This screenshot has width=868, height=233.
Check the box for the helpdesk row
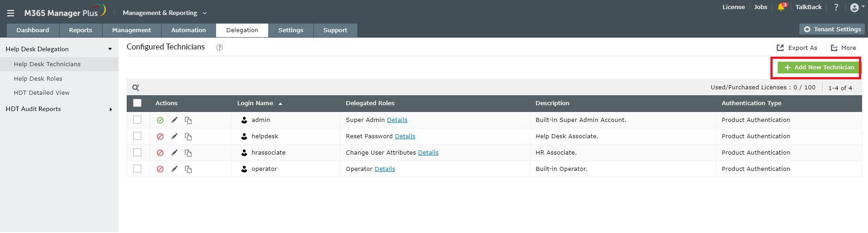(137, 136)
